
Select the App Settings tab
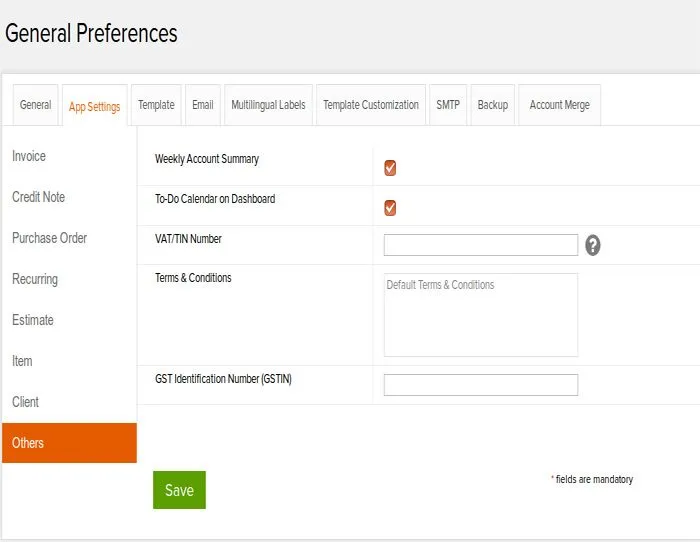pos(95,106)
